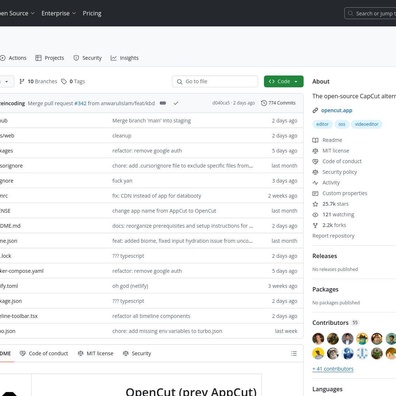View the 10 Branches list
This screenshot has width=396, height=396.
pos(38,81)
